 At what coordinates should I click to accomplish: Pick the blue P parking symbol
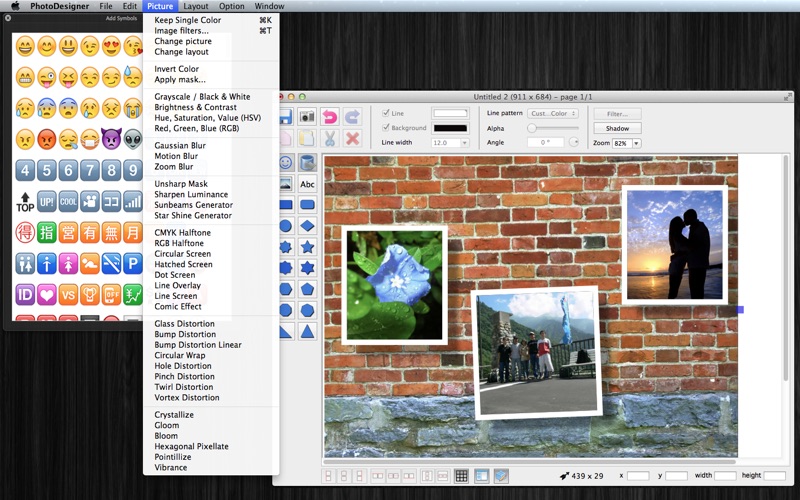133,264
